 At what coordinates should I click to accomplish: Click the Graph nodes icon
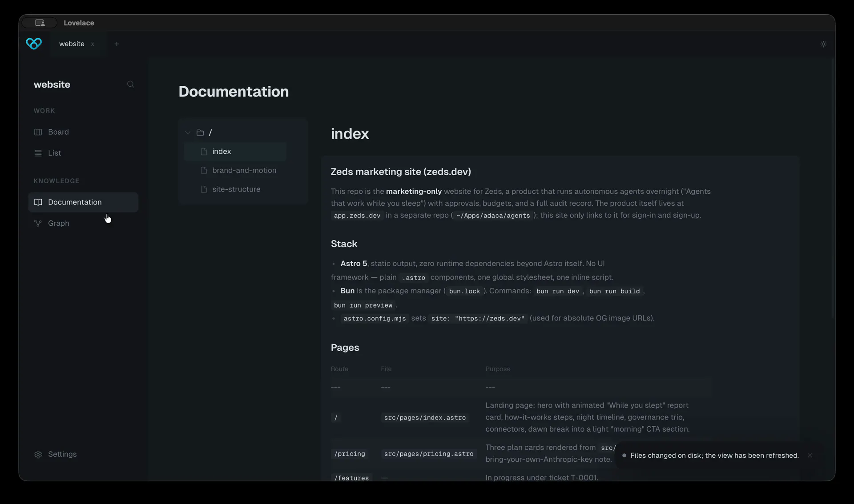[38, 223]
